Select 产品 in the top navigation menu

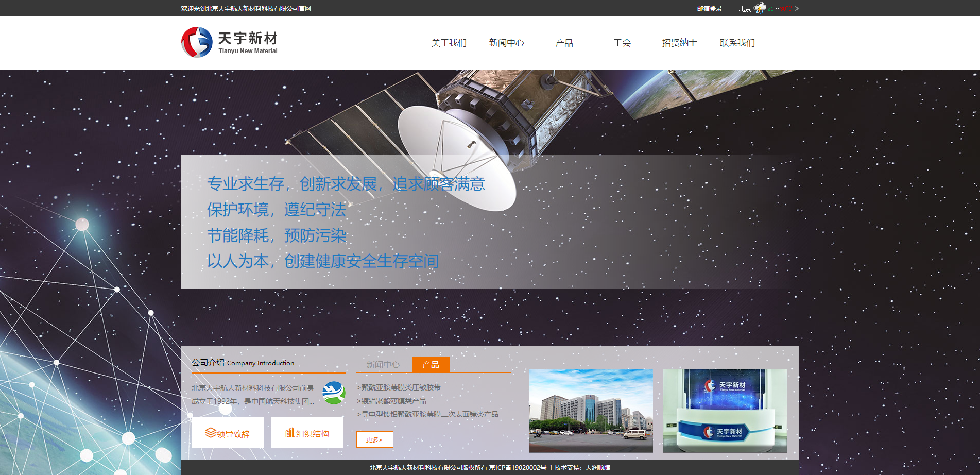tap(564, 43)
